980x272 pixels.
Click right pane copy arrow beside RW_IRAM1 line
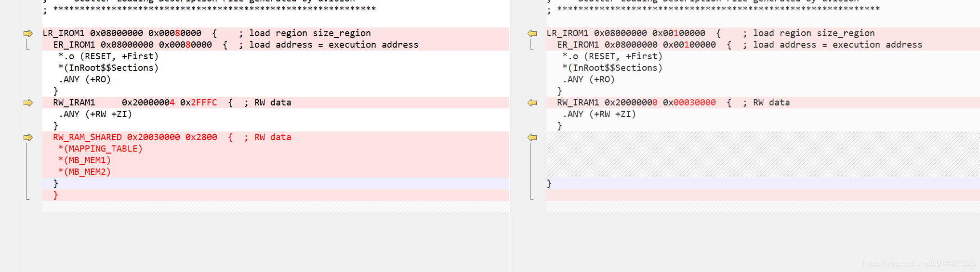click(532, 103)
